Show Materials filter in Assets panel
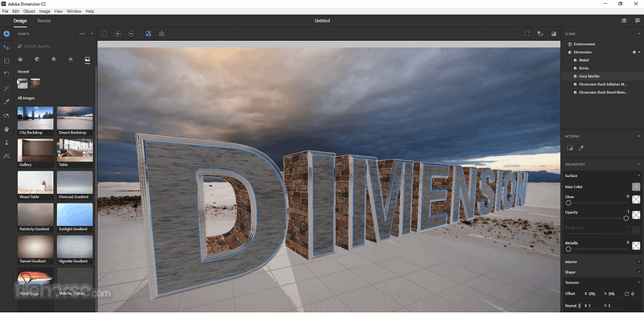Viewport: 644px width, 313px height. pyautogui.click(x=37, y=60)
